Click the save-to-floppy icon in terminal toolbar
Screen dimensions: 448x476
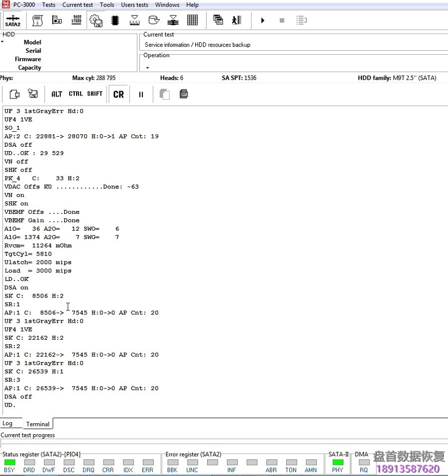(x=33, y=94)
